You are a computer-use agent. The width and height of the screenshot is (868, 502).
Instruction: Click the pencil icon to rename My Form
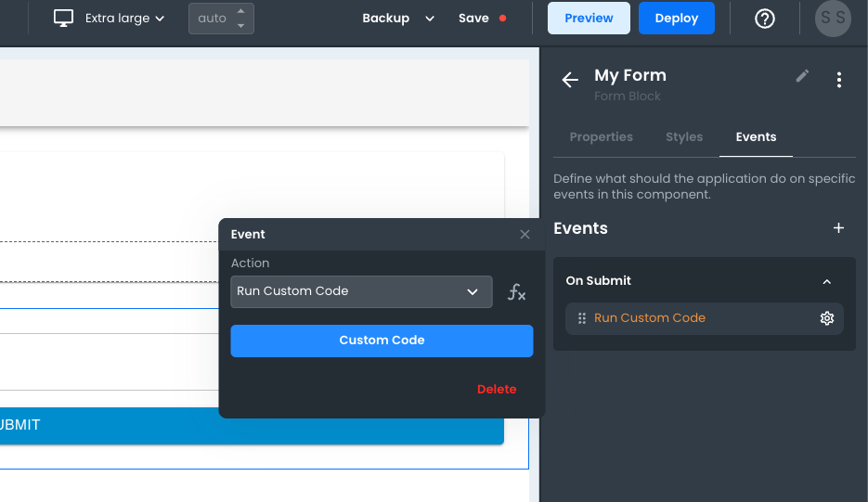coord(802,76)
